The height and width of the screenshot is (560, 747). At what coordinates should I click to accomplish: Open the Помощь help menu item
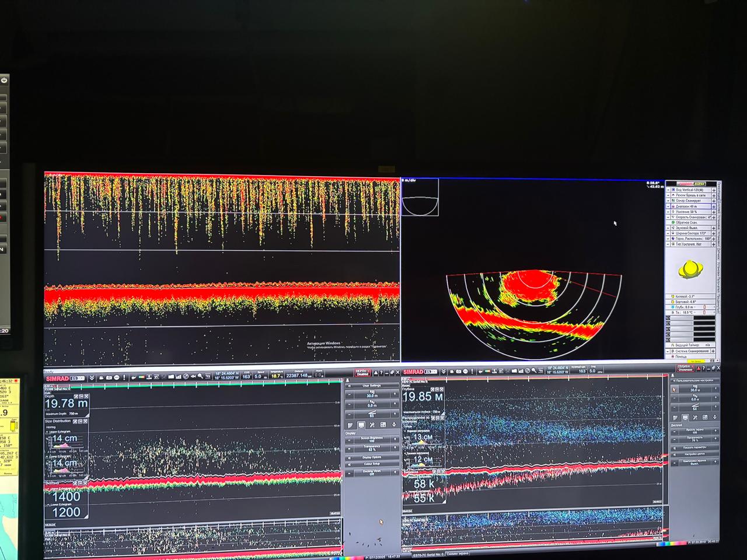click(x=680, y=356)
